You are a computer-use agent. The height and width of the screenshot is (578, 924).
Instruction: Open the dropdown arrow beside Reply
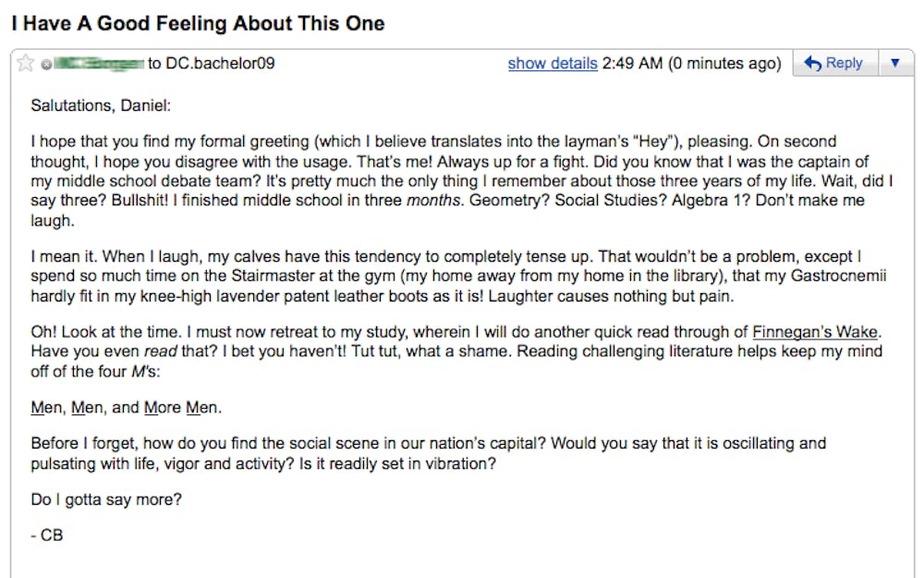tap(894, 63)
